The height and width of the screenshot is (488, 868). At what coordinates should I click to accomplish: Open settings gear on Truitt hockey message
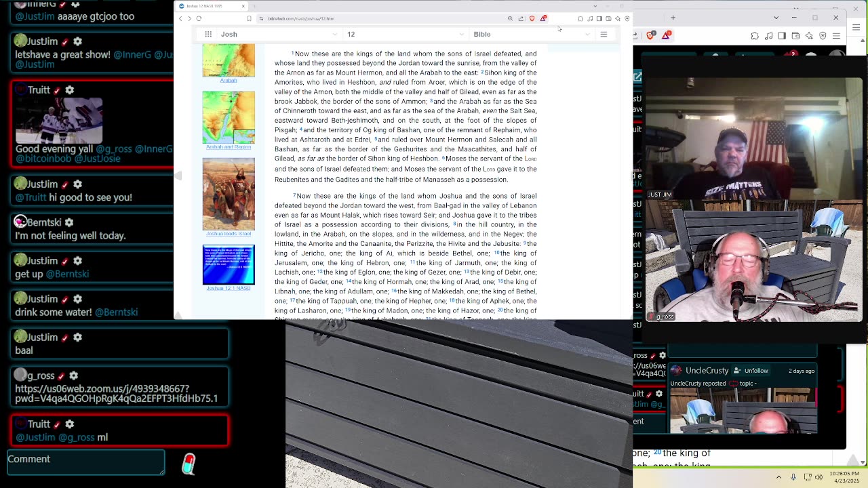tap(70, 90)
